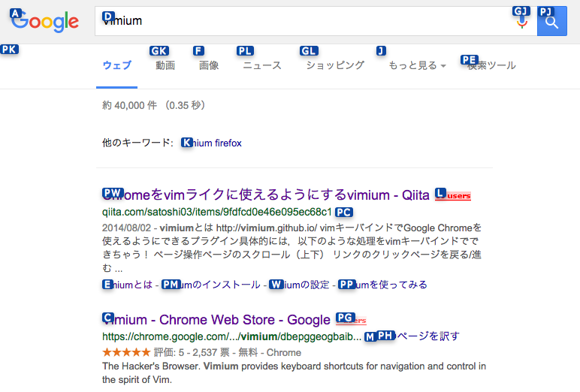Click the users badge beside Chrome Web Store title

pos(351,320)
